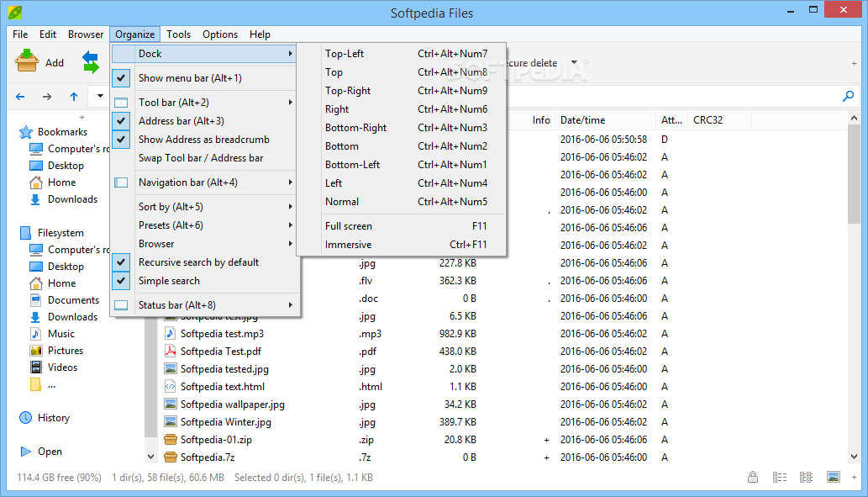
Task: Toggle Recursive search by default
Action: [x=205, y=262]
